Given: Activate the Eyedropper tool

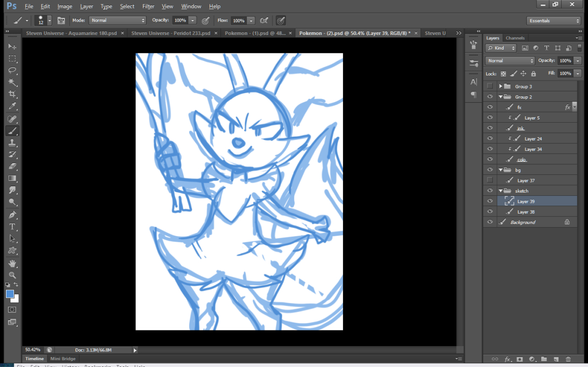Looking at the screenshot, I should 12,107.
